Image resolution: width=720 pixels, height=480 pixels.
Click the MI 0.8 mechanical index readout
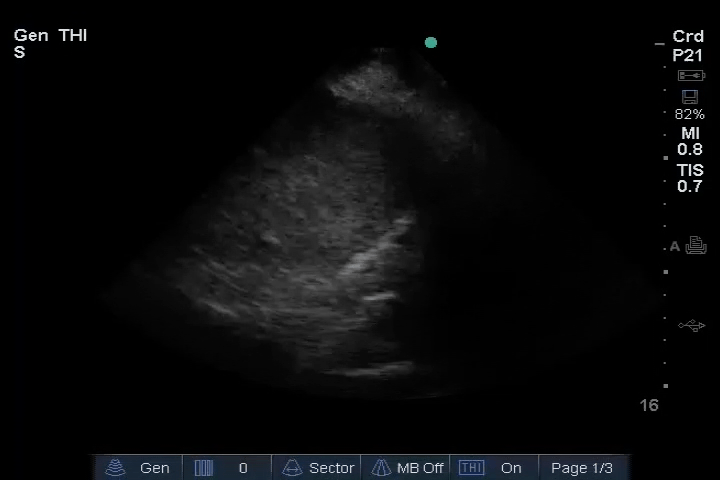[690, 141]
